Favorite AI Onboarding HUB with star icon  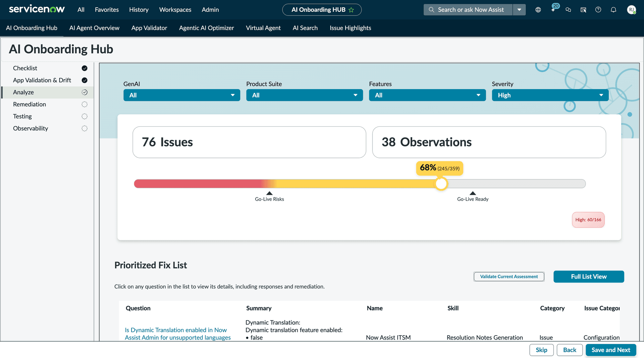pyautogui.click(x=351, y=10)
